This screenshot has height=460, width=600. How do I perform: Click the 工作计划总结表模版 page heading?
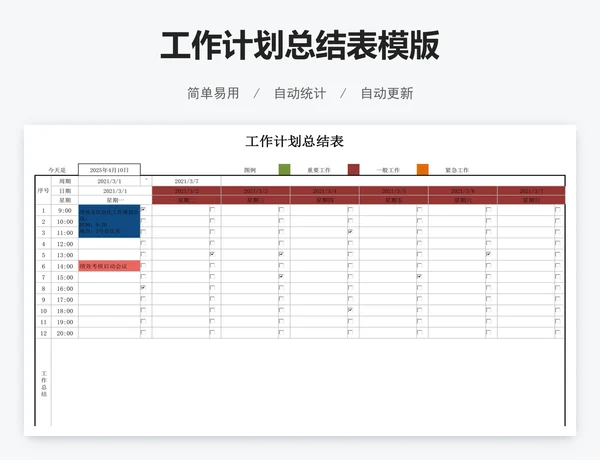pos(300,45)
